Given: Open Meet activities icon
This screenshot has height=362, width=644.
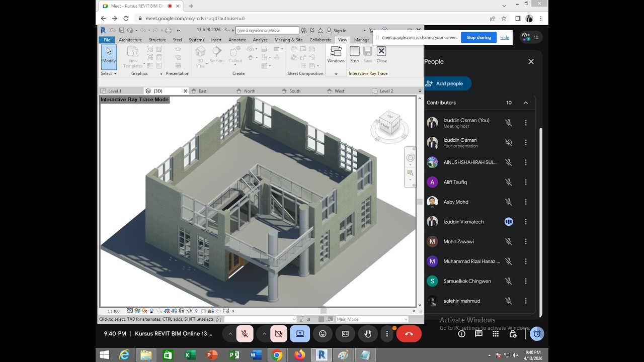Looking at the screenshot, I should pos(496,333).
